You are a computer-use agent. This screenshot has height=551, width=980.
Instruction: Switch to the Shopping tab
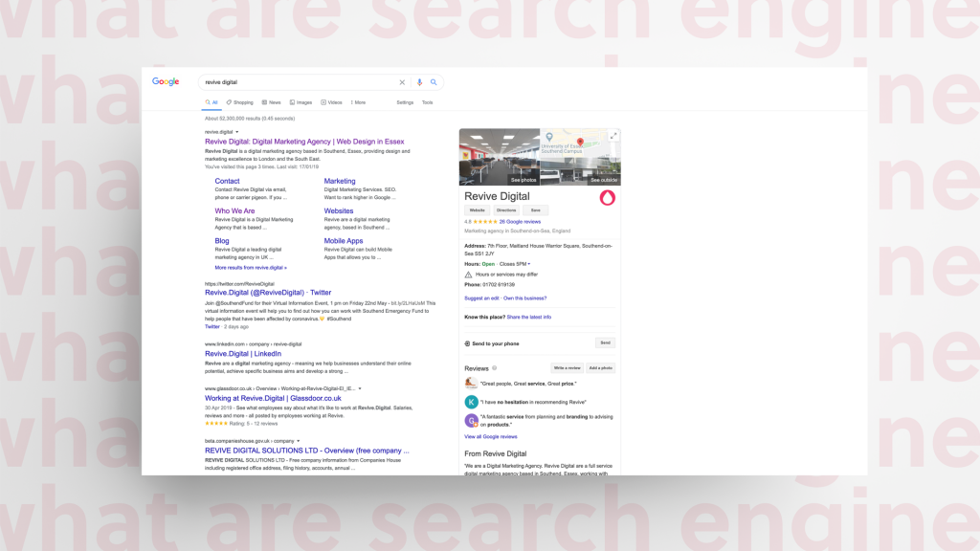(x=240, y=102)
